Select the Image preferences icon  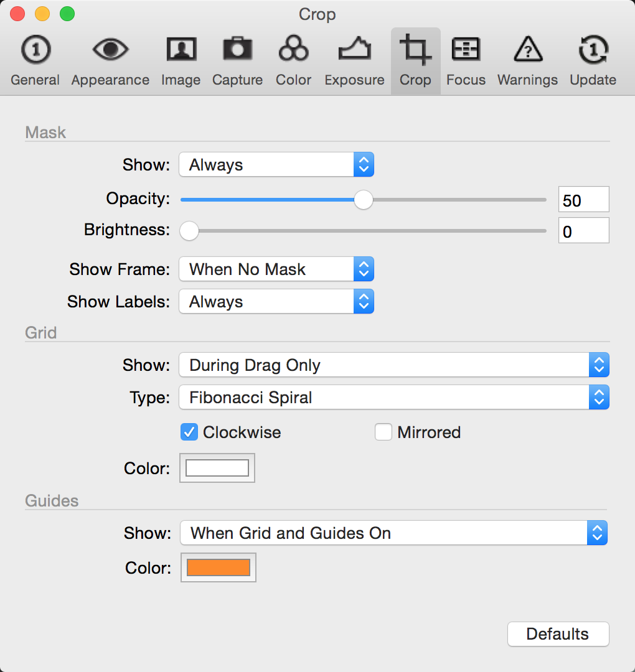pyautogui.click(x=181, y=49)
